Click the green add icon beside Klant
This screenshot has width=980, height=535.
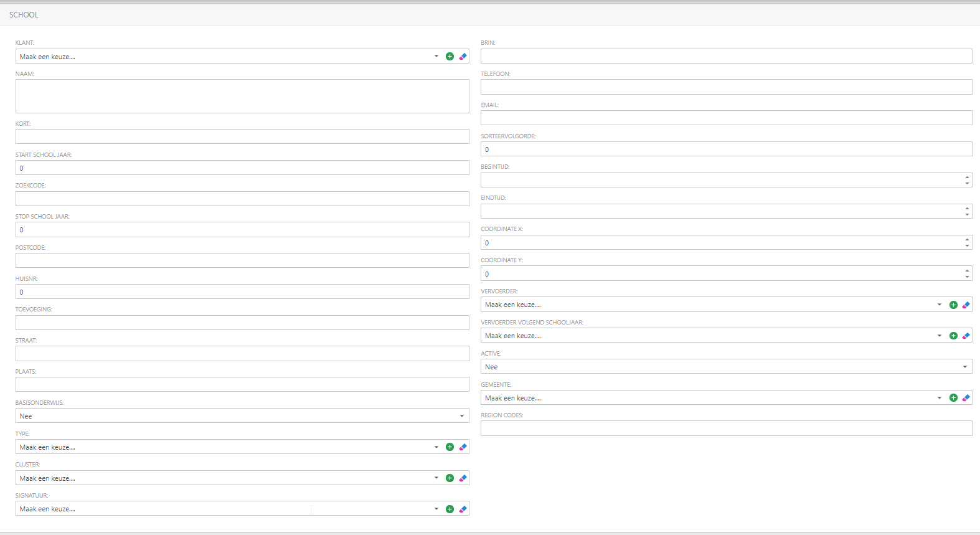pyautogui.click(x=450, y=57)
